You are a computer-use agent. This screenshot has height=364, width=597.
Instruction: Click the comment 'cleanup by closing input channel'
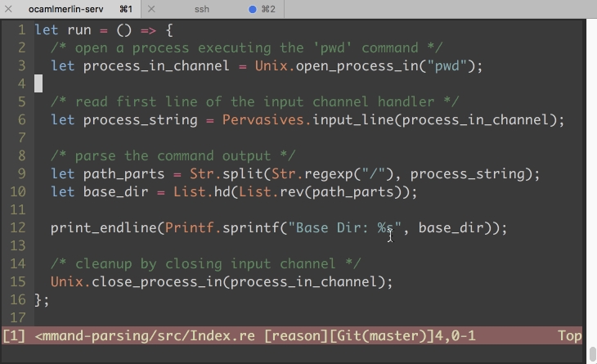click(x=204, y=264)
